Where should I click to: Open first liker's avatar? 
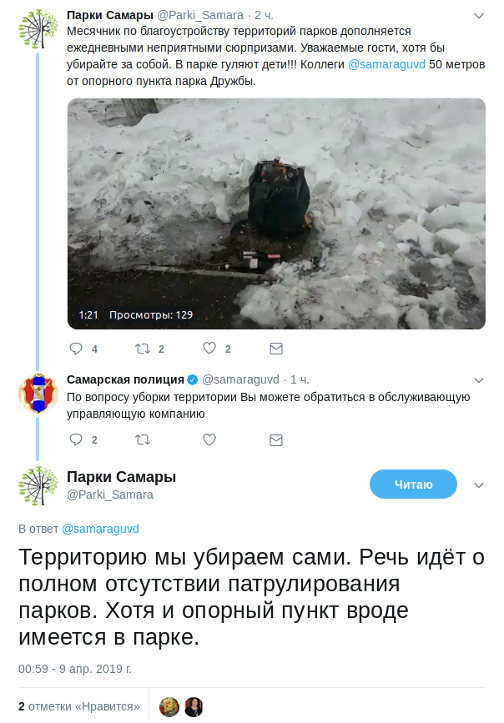click(169, 706)
